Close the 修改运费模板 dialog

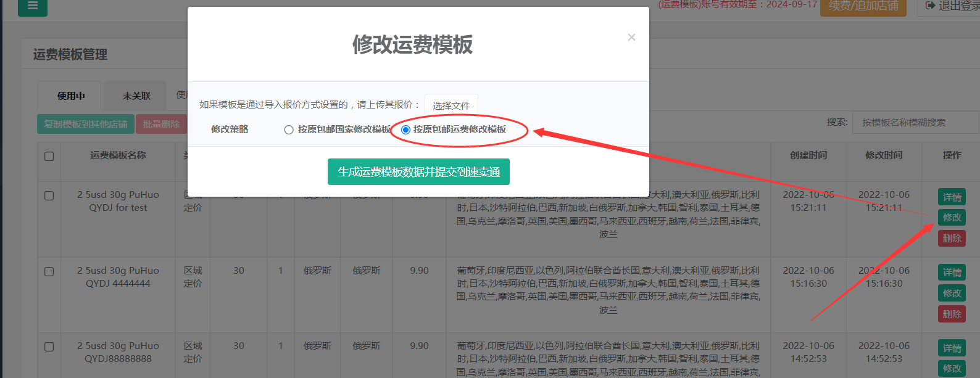coord(631,38)
